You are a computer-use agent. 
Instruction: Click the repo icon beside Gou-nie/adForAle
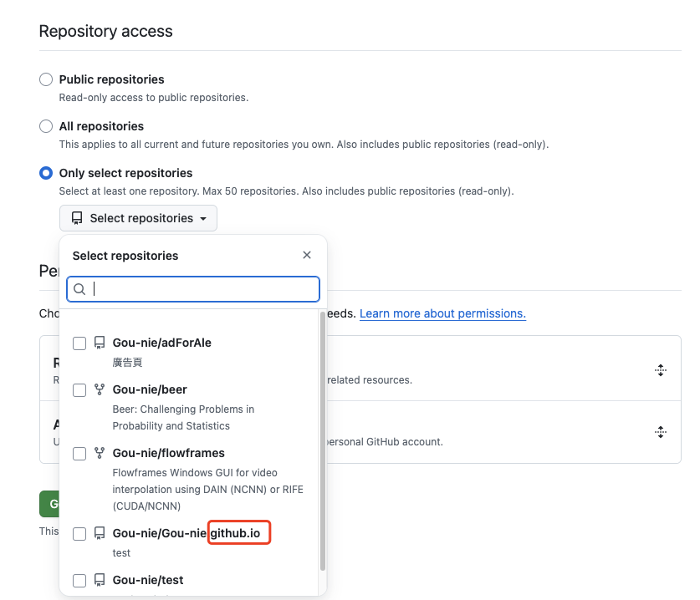click(x=100, y=343)
